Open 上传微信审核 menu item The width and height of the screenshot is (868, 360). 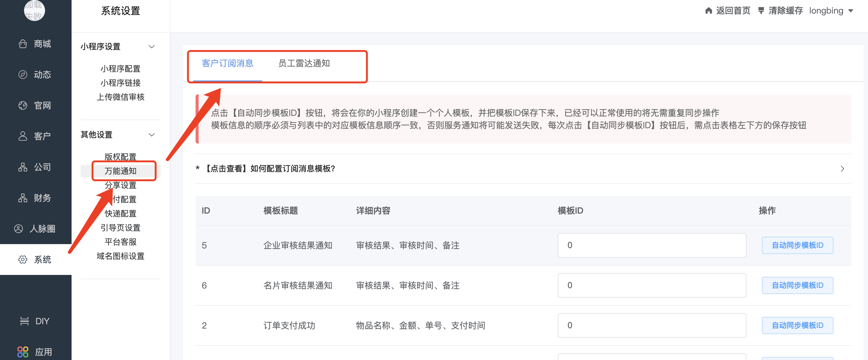pyautogui.click(x=120, y=97)
